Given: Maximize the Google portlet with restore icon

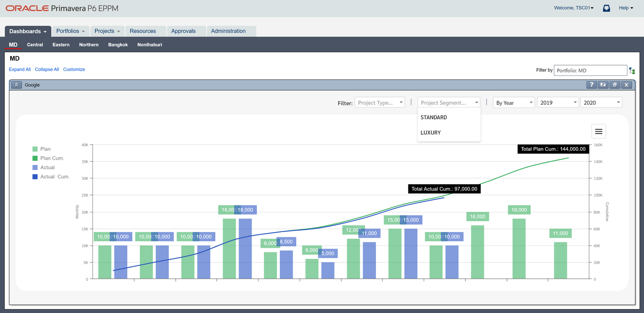Looking at the screenshot, I should click(x=615, y=85).
